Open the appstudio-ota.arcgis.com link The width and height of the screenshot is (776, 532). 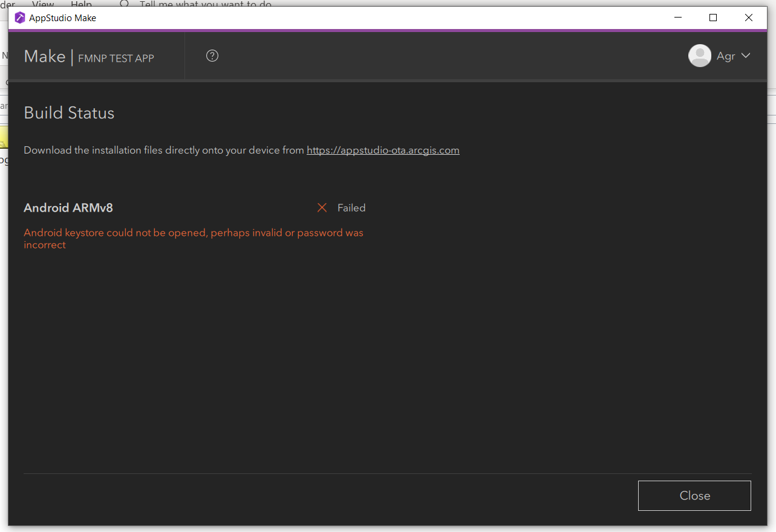(383, 150)
